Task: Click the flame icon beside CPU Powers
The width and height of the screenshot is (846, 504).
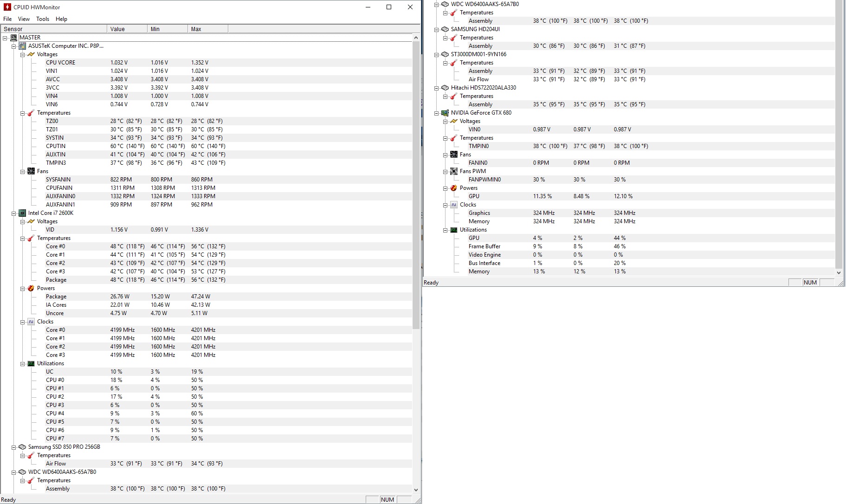Action: pyautogui.click(x=31, y=288)
